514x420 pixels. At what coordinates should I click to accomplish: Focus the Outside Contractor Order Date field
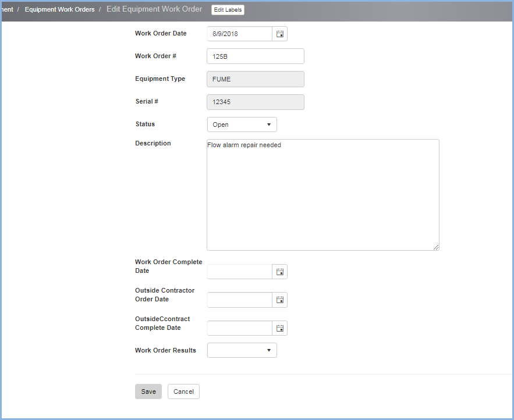tap(240, 300)
